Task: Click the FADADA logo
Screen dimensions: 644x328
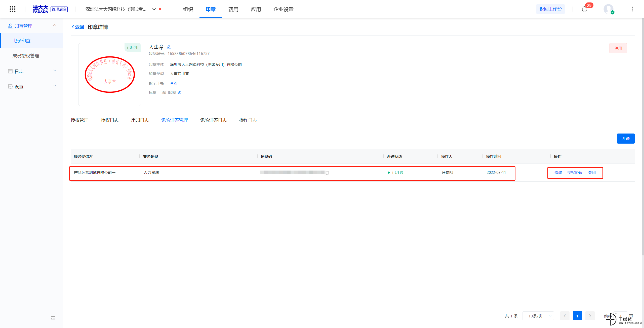Action: point(40,9)
